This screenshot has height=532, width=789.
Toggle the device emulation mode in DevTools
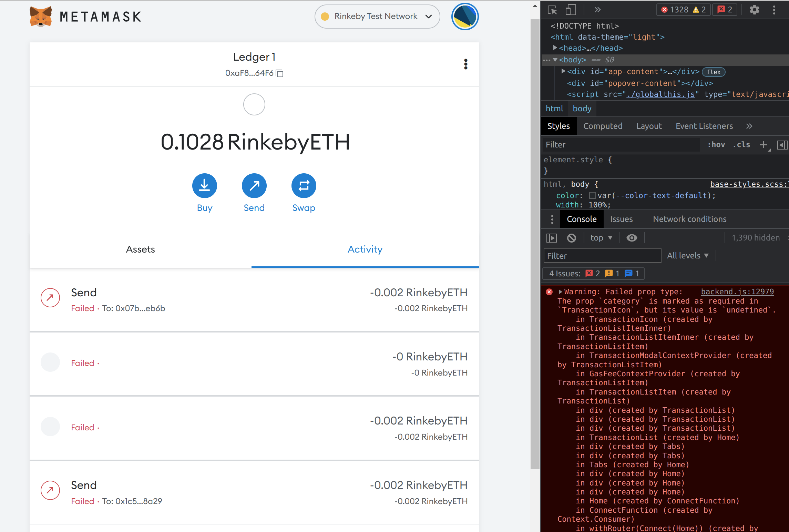coord(571,10)
